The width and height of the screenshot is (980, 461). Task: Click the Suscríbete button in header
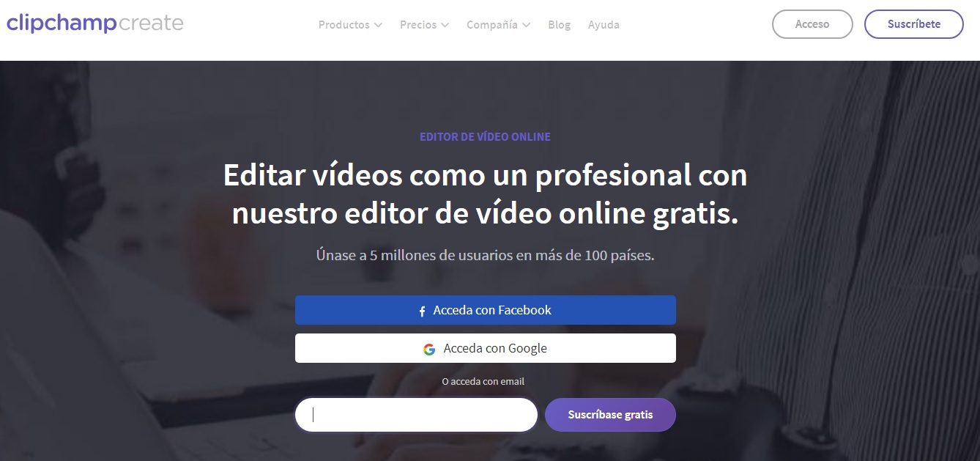(x=914, y=24)
